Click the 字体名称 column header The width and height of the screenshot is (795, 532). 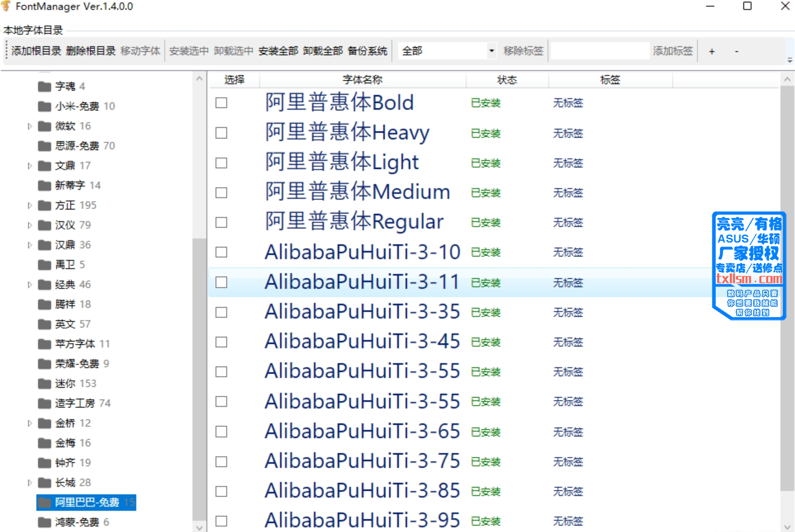pyautogui.click(x=362, y=80)
